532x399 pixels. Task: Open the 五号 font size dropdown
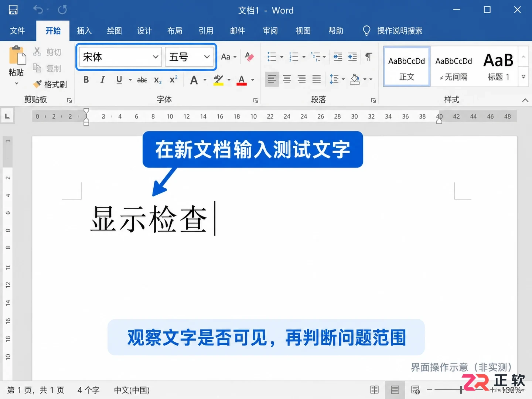pos(207,57)
